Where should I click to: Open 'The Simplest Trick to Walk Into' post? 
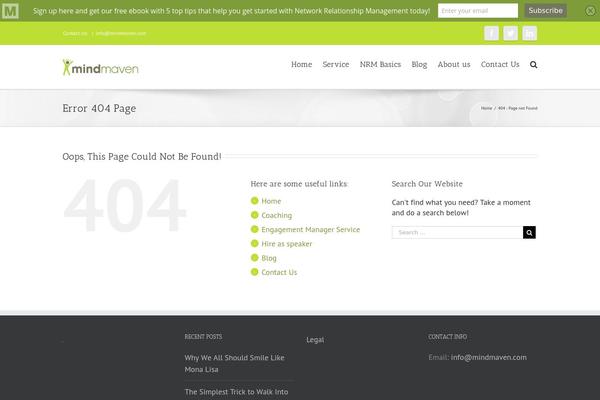pos(236,392)
